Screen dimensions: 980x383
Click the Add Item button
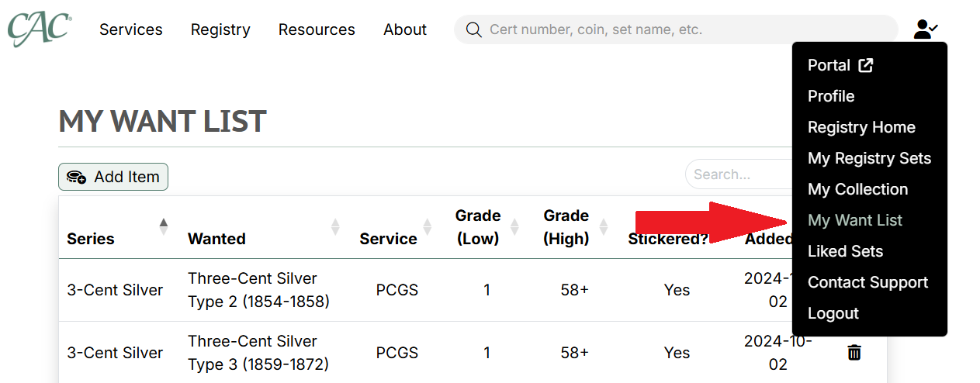point(113,177)
